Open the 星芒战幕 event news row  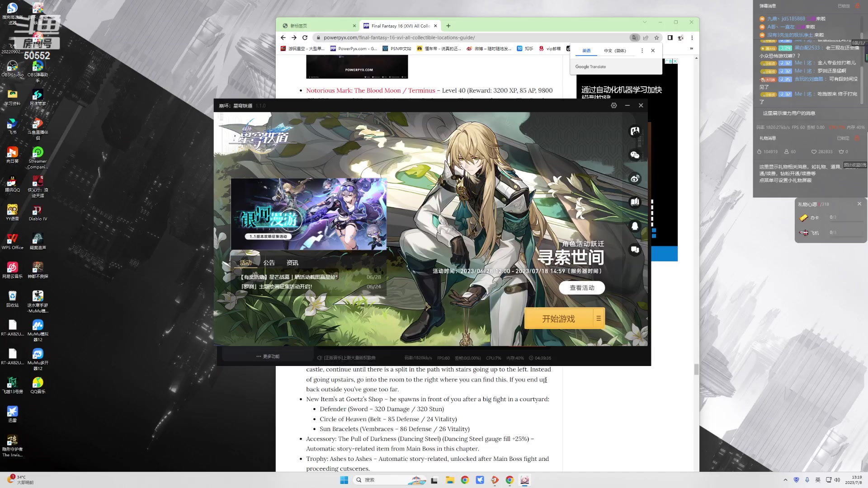[311, 277]
